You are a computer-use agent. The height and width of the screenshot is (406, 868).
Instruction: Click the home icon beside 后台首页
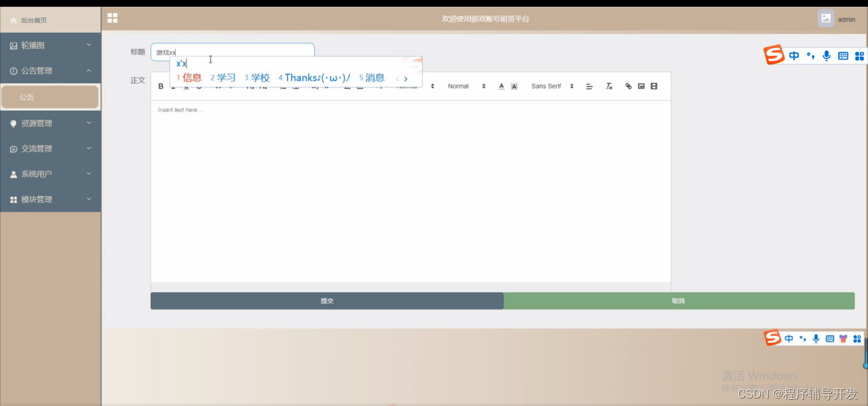pyautogui.click(x=14, y=21)
